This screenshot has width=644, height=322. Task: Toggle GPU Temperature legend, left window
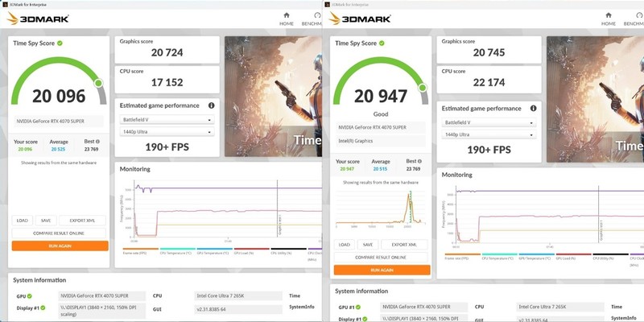point(214,251)
